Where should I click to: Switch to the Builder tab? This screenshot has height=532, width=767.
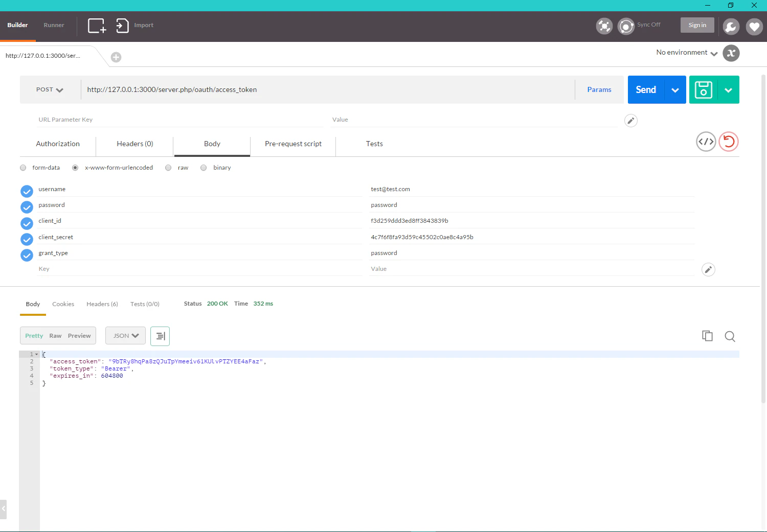click(17, 25)
